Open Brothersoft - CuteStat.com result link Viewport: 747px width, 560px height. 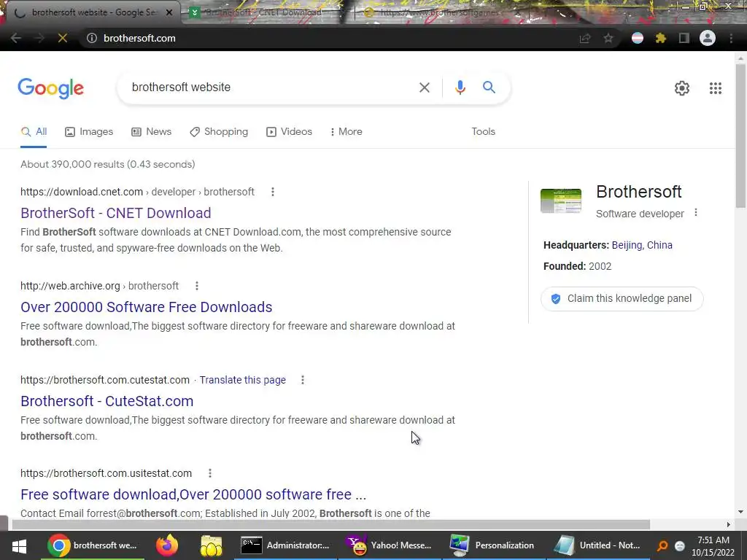[107, 401]
